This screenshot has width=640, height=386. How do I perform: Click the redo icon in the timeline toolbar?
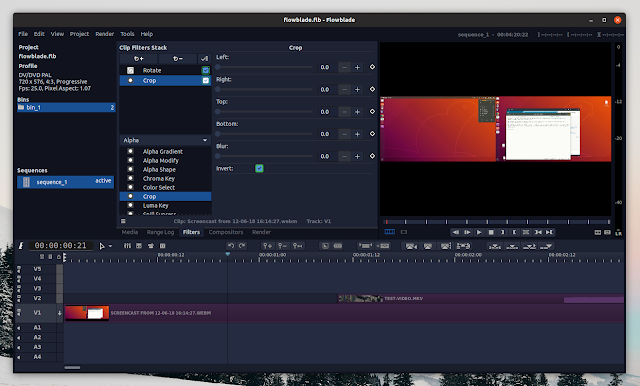point(242,246)
